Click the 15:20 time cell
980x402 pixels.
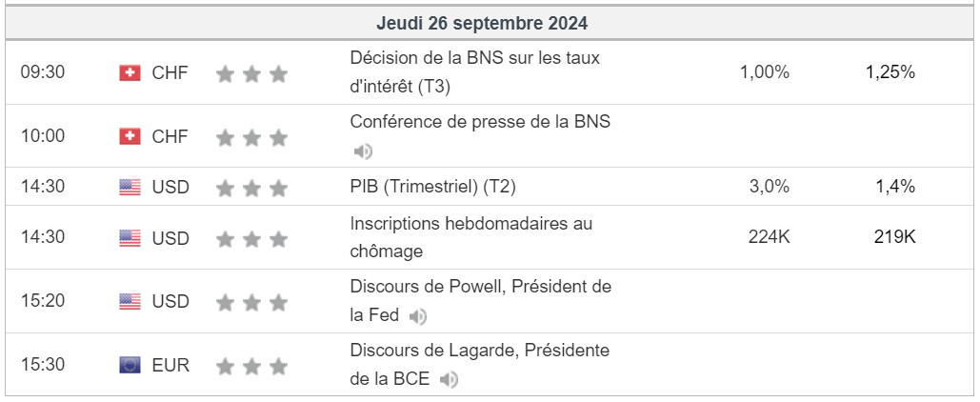point(43,302)
